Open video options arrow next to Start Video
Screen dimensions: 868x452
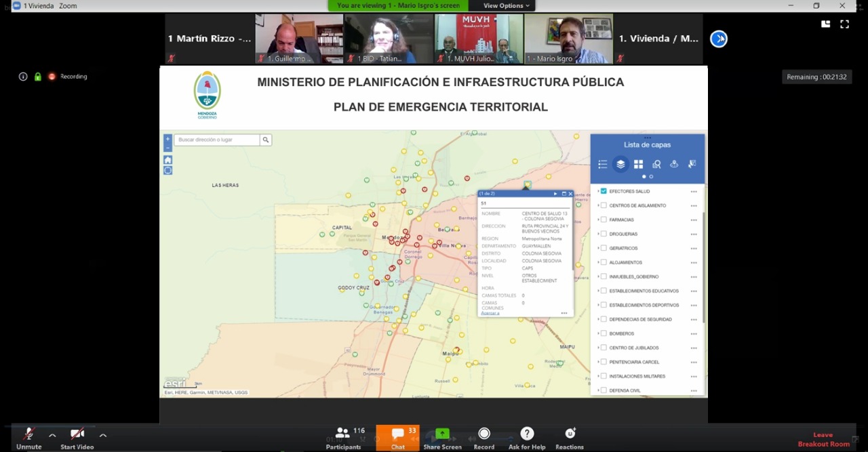103,434
